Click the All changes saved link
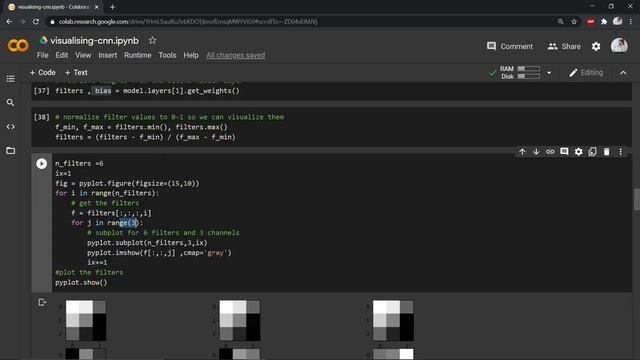The image size is (640, 360). [x=236, y=55]
